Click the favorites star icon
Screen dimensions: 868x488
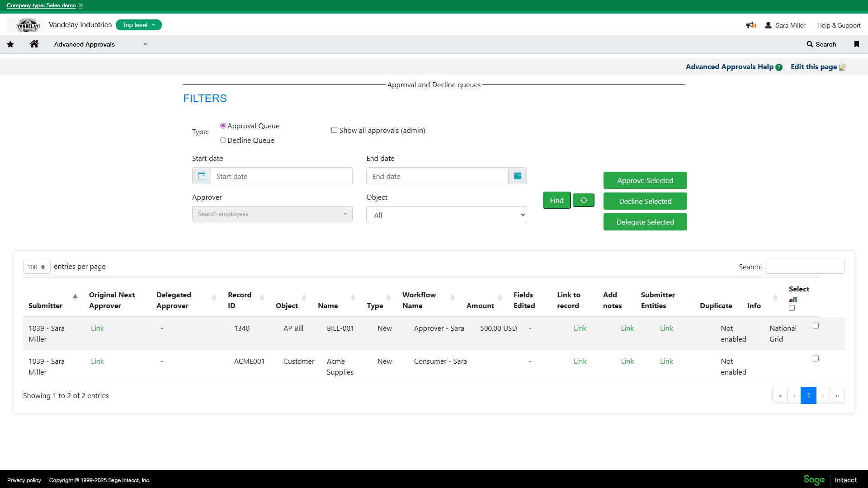(10, 44)
